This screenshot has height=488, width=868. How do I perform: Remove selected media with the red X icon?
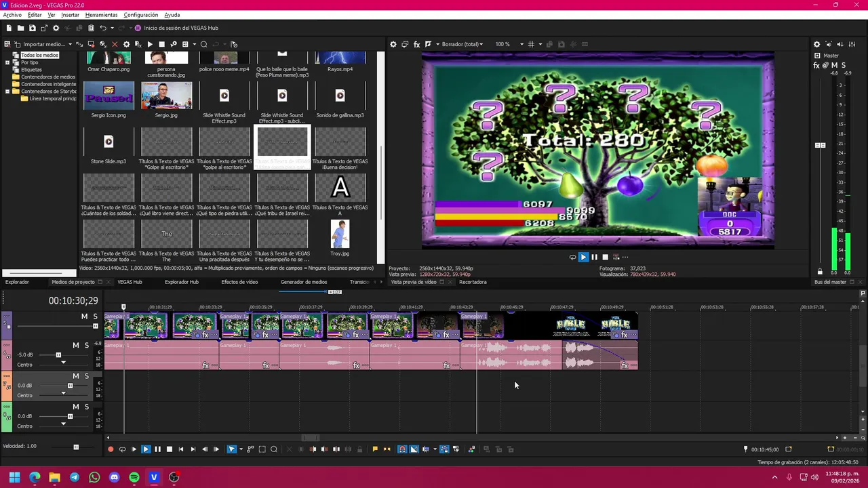(x=115, y=44)
